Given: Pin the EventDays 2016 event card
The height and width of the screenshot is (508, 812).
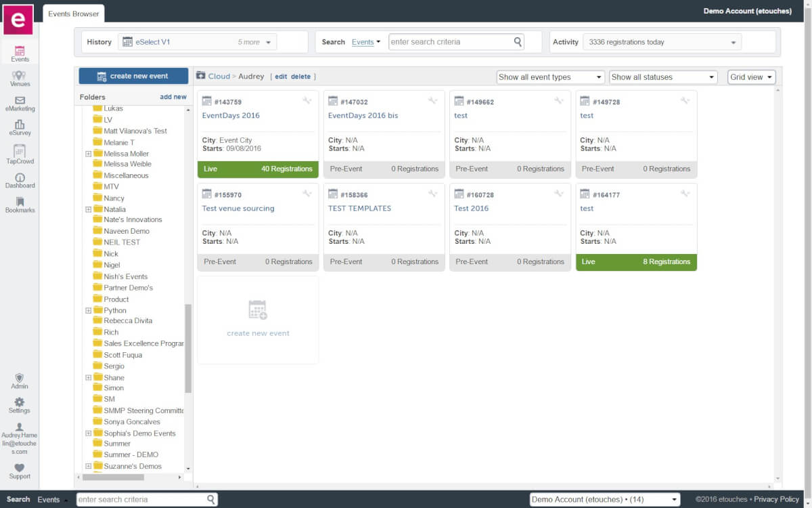Looking at the screenshot, I should pos(308,100).
